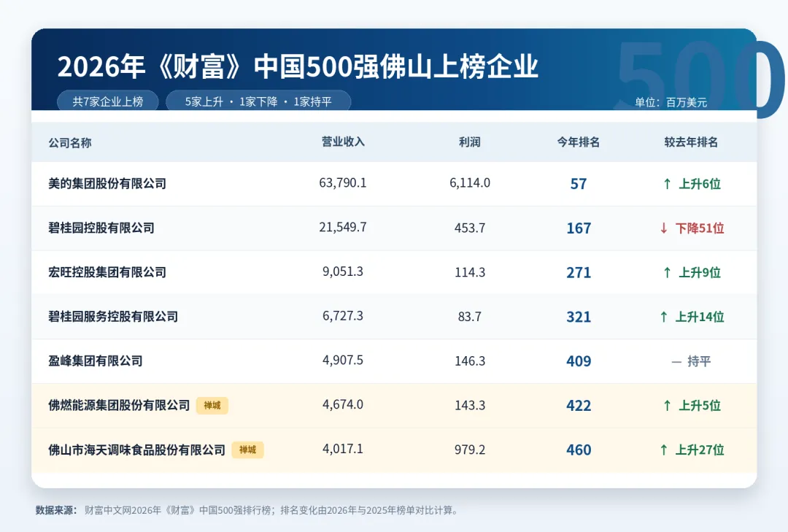Click profit value 979.2
Image resolution: width=788 pixels, height=532 pixels.
click(x=470, y=450)
